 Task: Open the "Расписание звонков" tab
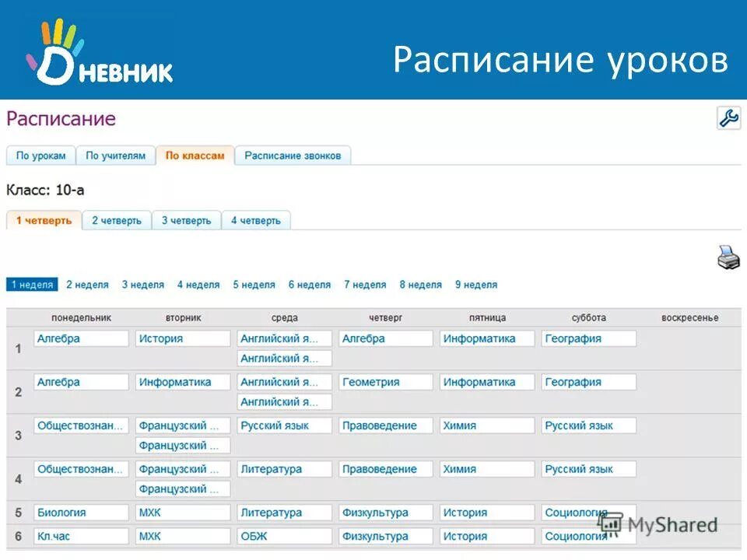[293, 155]
